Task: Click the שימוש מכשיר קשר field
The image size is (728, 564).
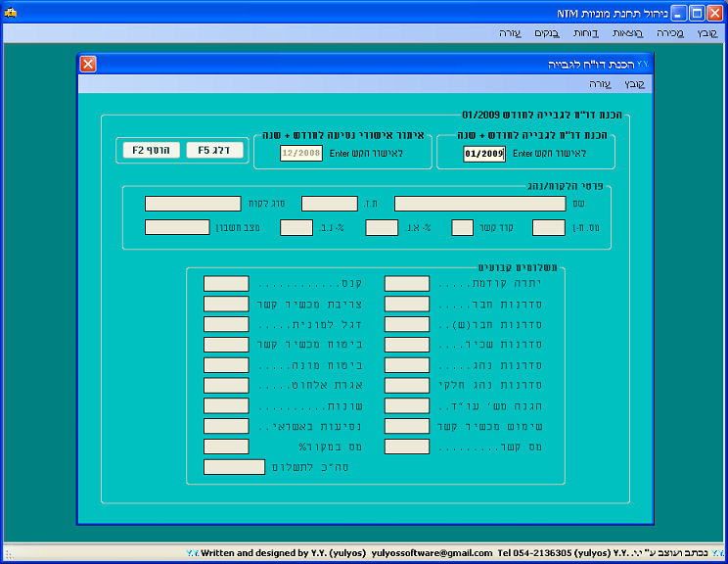Action: click(x=407, y=426)
